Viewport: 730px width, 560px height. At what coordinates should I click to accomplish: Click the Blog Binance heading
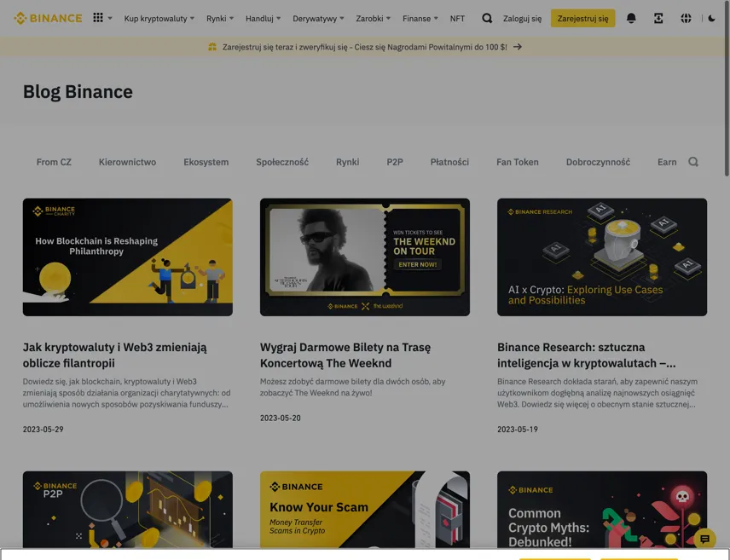coord(78,92)
